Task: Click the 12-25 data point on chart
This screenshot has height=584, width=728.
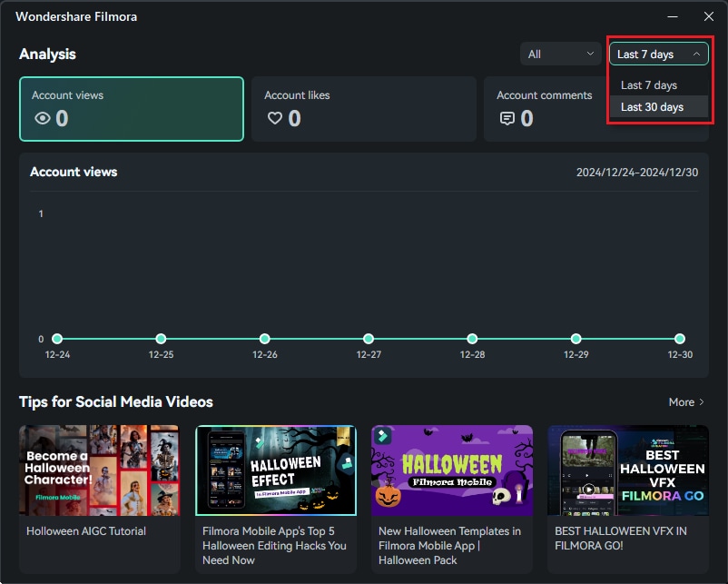Action: coord(161,339)
